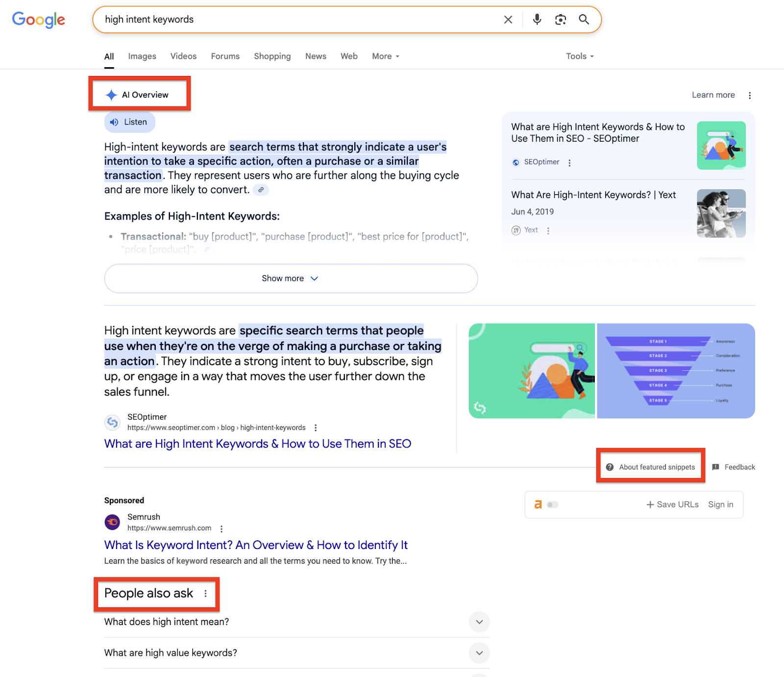Viewport: 784px width, 677px height.
Task: Click the Learn more link
Action: coord(713,95)
